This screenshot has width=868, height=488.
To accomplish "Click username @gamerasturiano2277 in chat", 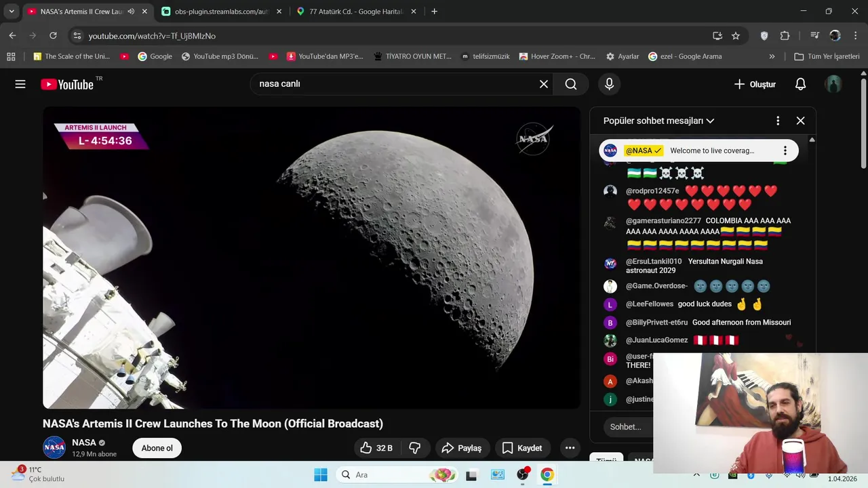I will (663, 221).
